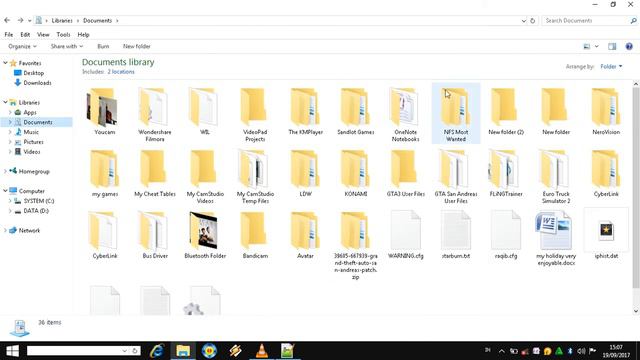Select the WARNING.cfg file
Image resolution: width=640 pixels, height=360 pixels.
pos(405,235)
